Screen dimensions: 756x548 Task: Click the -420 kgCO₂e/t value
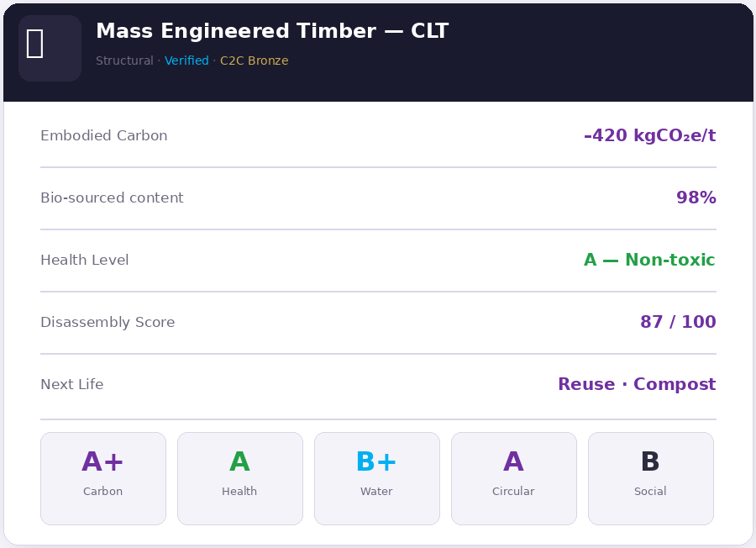click(649, 135)
